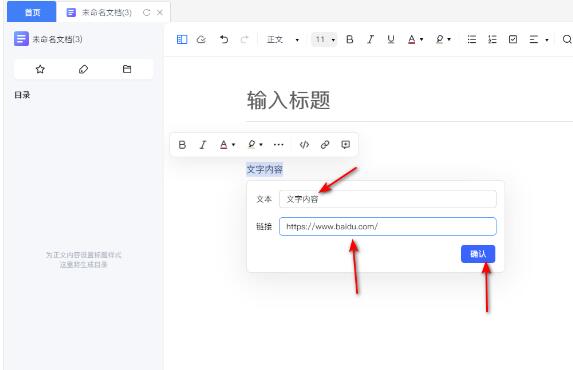The image size is (573, 370).
Task: Insert a bulleted list
Action: click(x=472, y=39)
